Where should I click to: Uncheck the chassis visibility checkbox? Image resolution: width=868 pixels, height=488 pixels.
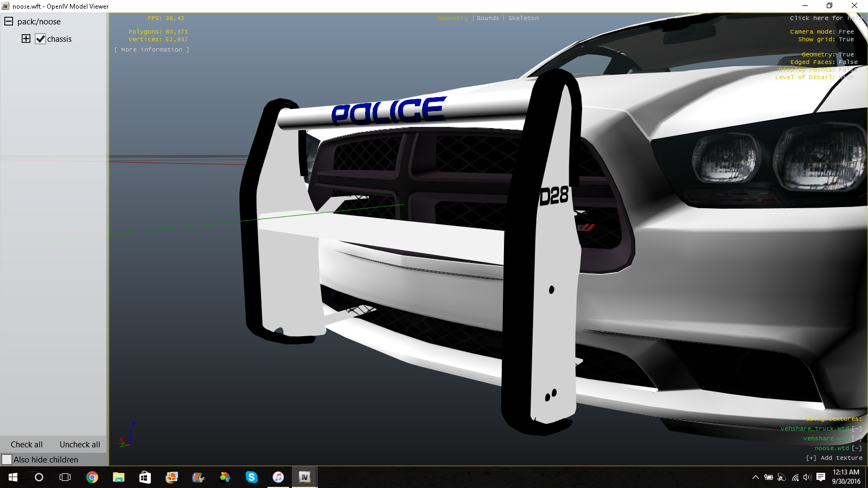tap(40, 39)
